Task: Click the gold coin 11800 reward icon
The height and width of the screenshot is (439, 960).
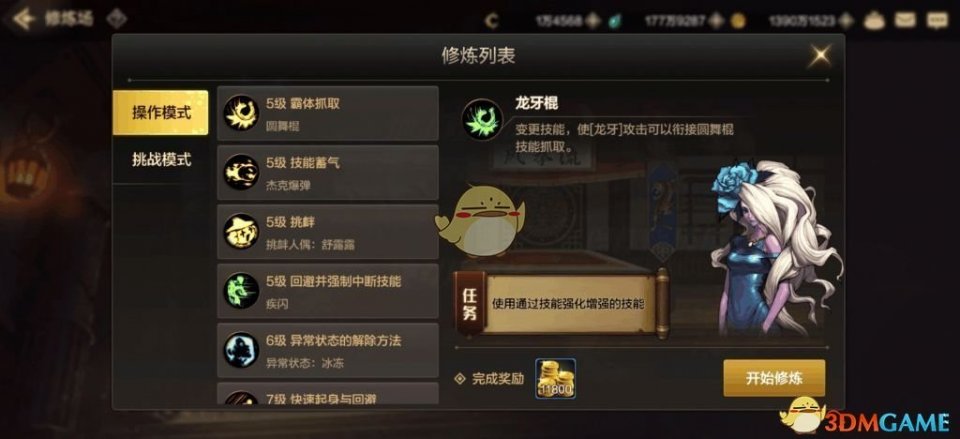Action: click(555, 379)
